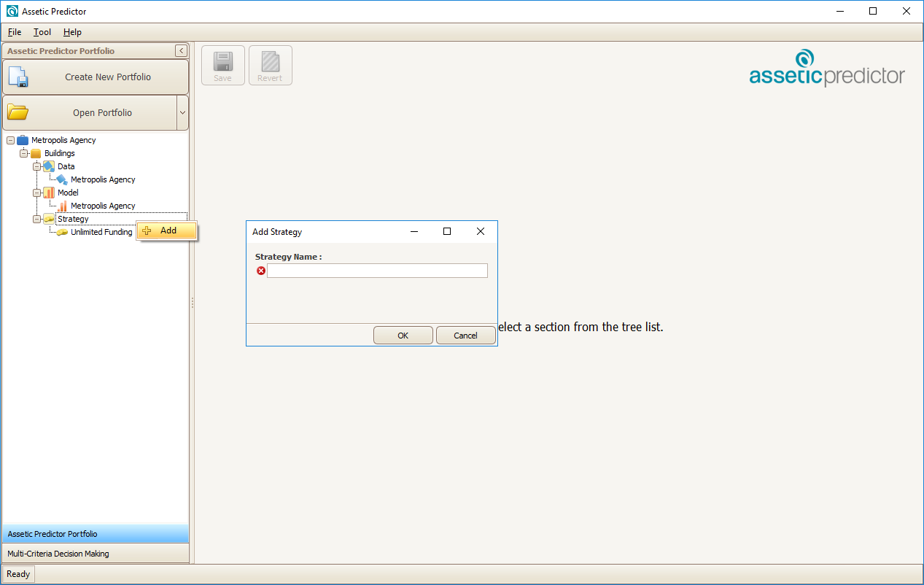
Task: Maximize the Add Strategy dialog
Action: point(447,231)
